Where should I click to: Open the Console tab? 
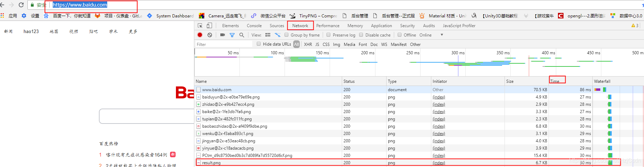pos(254,25)
